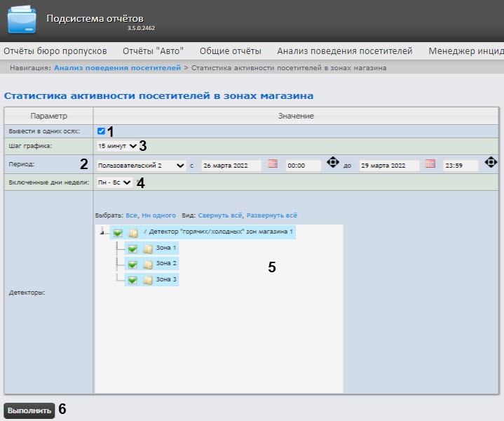Click the root detector folder icon
The image size is (504, 421).
[x=133, y=232]
